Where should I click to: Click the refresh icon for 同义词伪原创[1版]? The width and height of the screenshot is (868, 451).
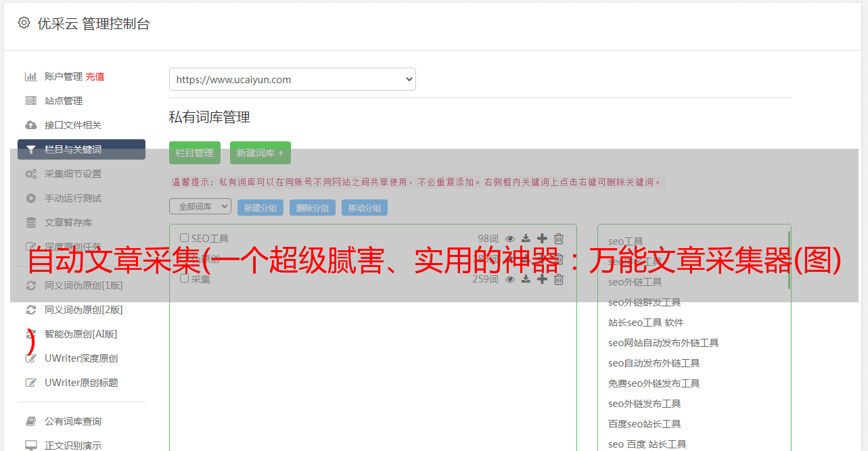tap(30, 285)
